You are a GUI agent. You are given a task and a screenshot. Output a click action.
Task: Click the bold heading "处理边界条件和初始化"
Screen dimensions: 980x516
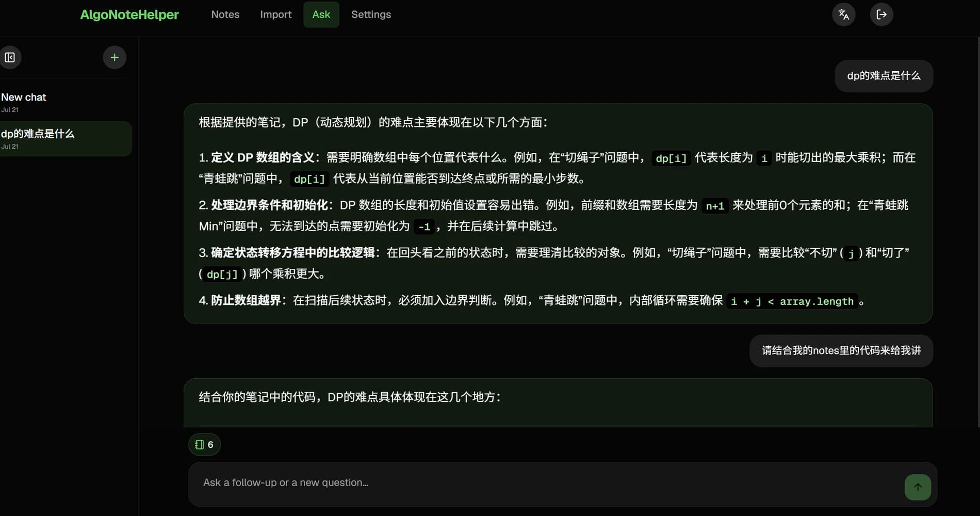tap(269, 205)
